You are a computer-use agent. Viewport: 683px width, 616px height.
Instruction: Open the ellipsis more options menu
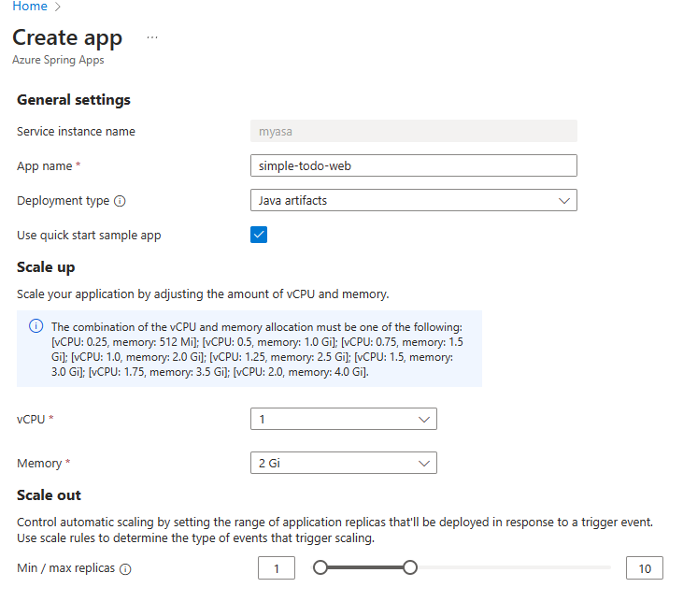click(152, 37)
